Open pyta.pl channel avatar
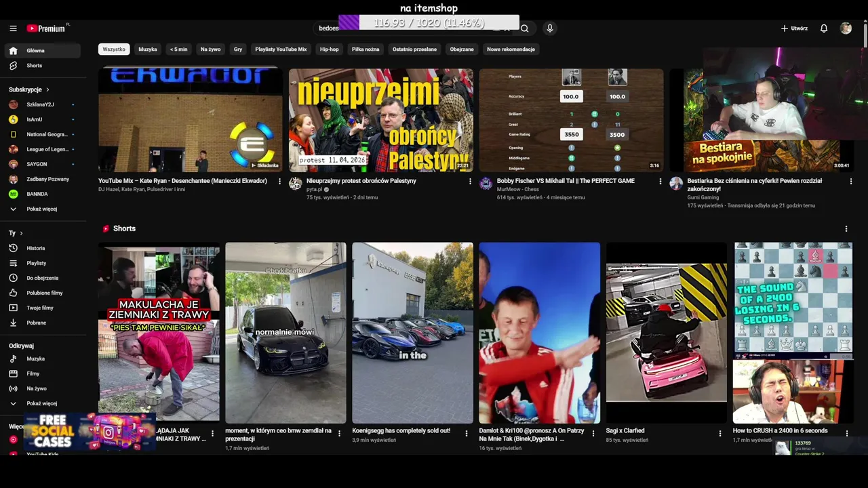The height and width of the screenshot is (488, 868). point(296,184)
